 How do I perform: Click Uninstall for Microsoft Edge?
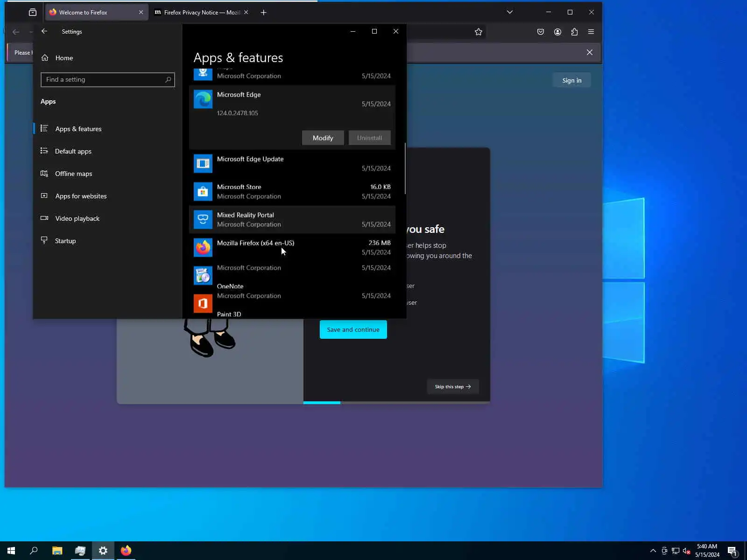370,138
